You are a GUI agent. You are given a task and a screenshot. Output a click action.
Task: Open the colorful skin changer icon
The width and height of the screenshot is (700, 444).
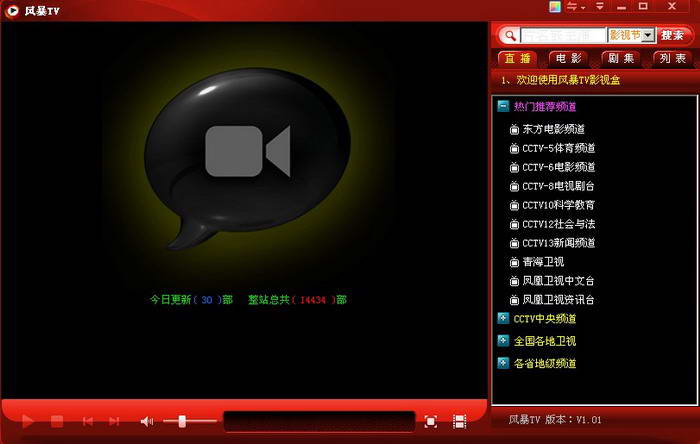point(556,7)
